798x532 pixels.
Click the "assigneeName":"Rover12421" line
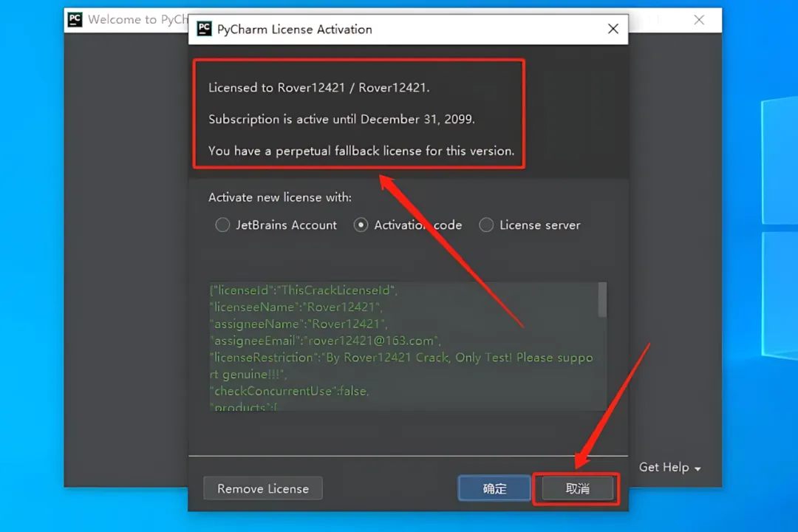[x=299, y=324]
